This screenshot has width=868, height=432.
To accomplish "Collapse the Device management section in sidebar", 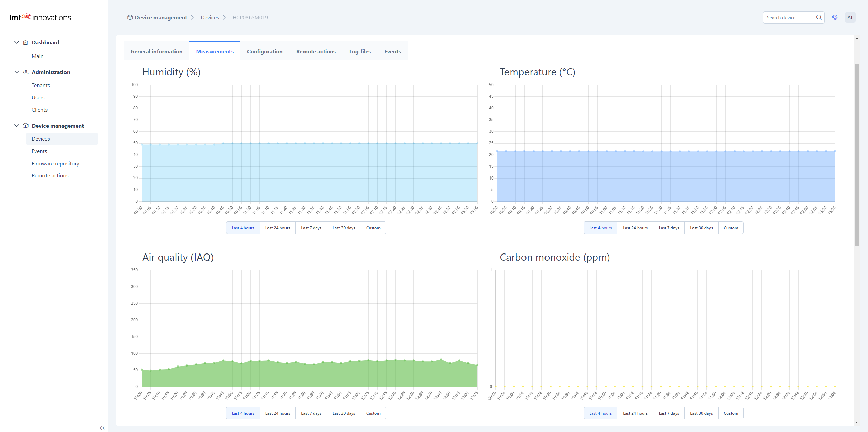I will 17,125.
